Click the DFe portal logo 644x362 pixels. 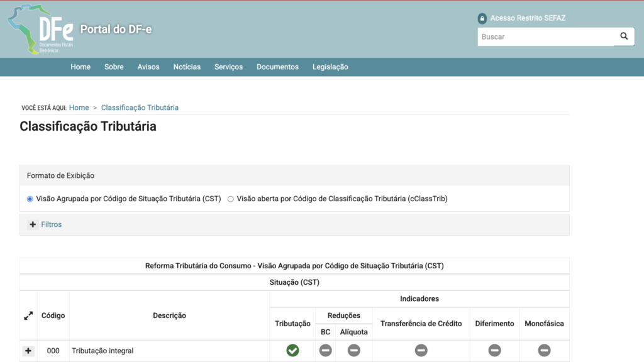pos(39,30)
